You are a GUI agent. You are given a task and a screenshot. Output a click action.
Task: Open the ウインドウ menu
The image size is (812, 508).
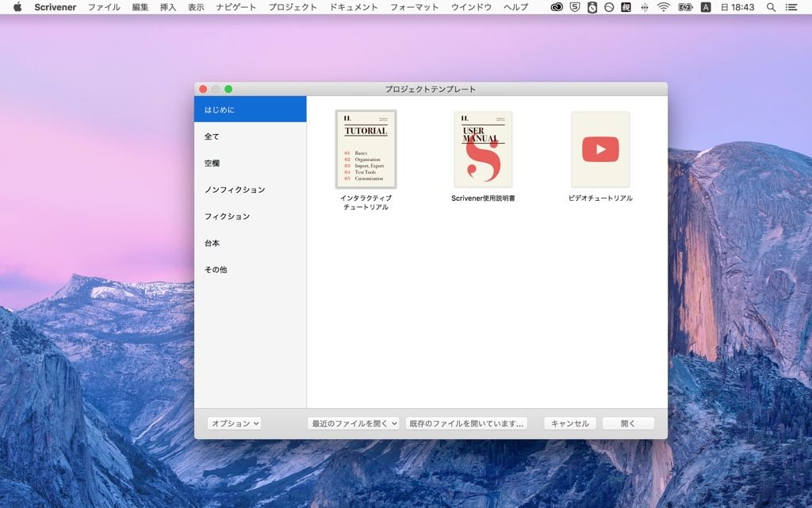pos(471,7)
